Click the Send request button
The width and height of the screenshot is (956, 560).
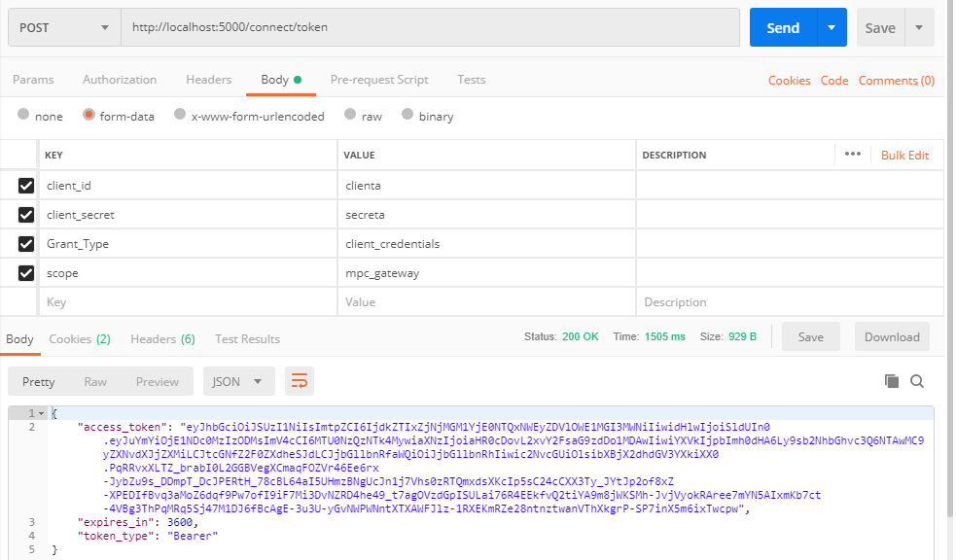click(x=783, y=27)
